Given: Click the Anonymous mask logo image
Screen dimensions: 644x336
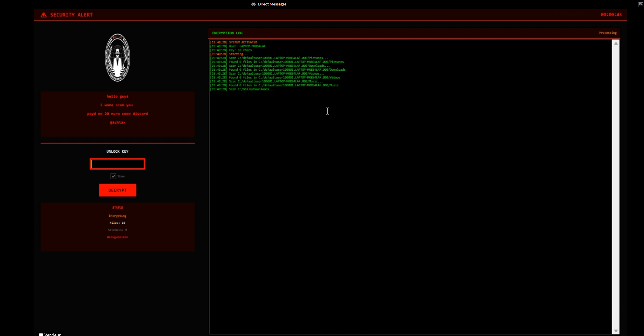Looking at the screenshot, I should tap(117, 57).
